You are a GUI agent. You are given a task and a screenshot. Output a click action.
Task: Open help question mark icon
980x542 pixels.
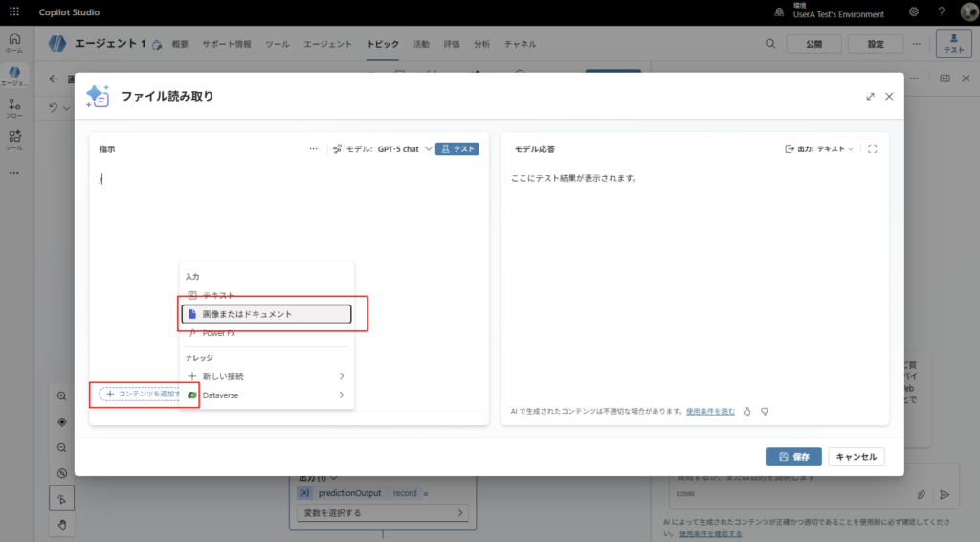pos(942,11)
